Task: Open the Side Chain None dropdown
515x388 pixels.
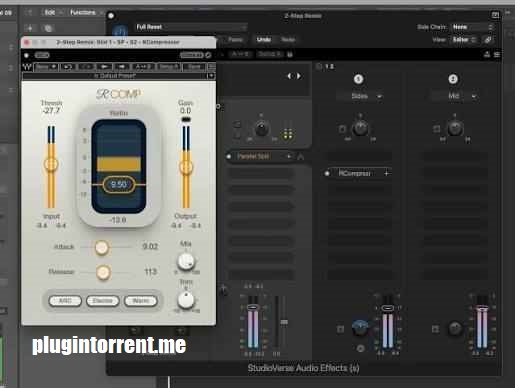Action: point(472,27)
